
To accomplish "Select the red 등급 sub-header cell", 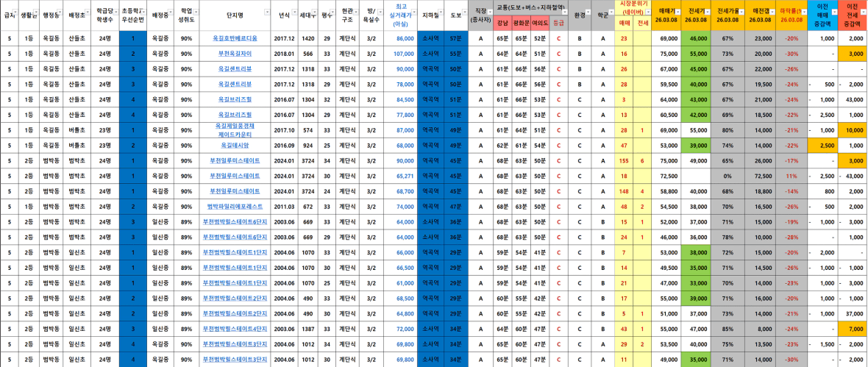I will point(558,24).
